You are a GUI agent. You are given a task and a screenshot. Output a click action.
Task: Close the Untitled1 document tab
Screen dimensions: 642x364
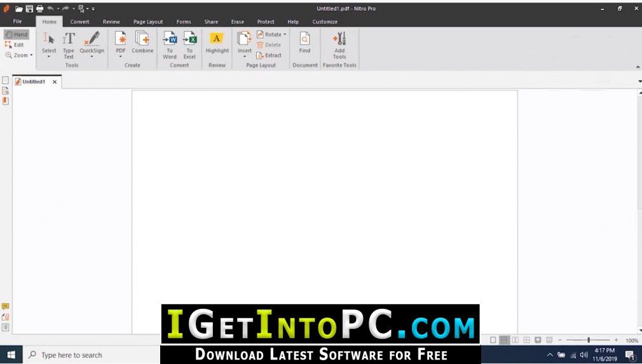click(x=55, y=82)
